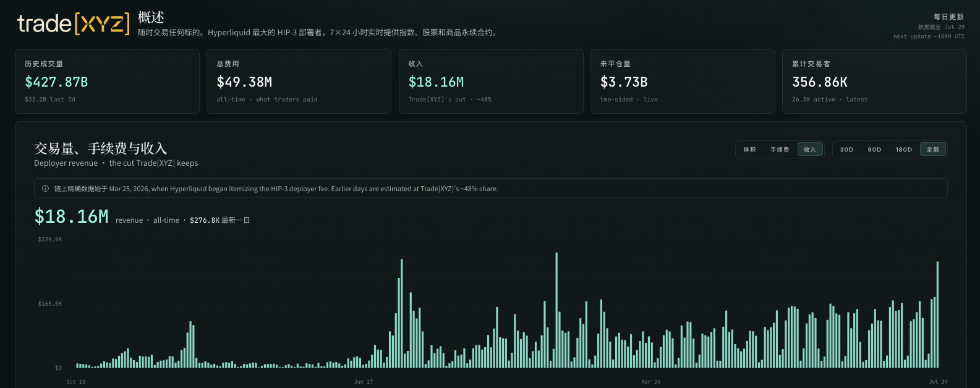
Task: Click the '$276.8K 最新一日' value
Action: pyautogui.click(x=219, y=220)
